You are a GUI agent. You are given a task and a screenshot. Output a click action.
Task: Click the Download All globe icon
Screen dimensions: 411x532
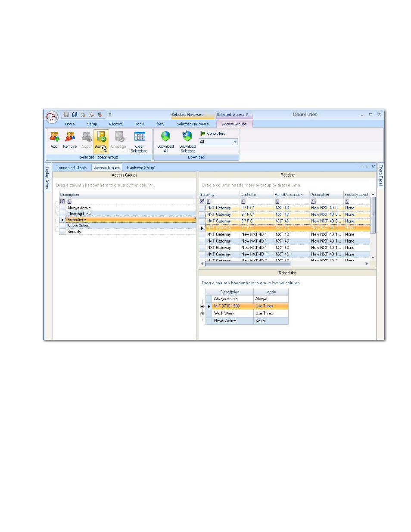tap(165, 137)
